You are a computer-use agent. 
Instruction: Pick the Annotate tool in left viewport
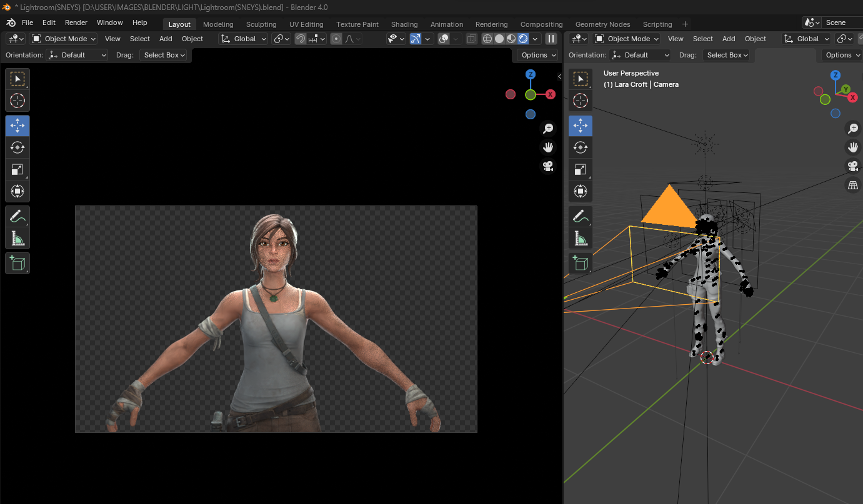pos(17,216)
